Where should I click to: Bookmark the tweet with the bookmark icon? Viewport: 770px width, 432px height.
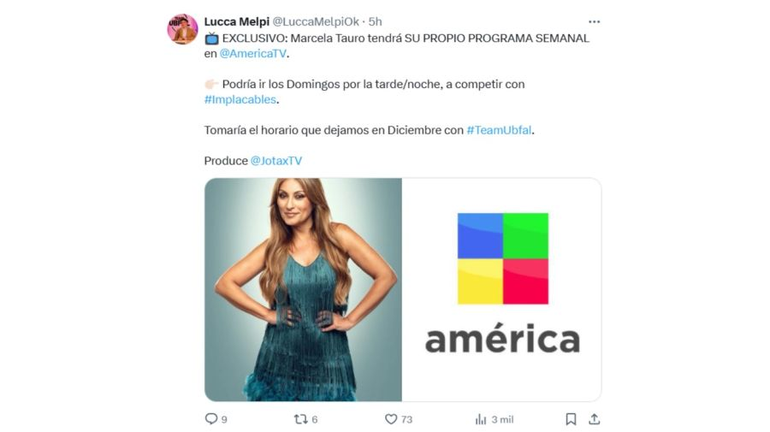[x=571, y=419]
